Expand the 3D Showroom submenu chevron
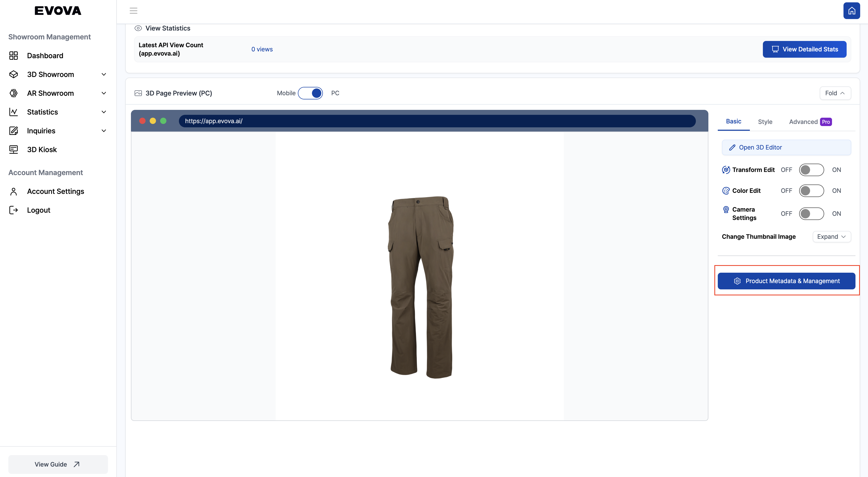 [x=104, y=74]
